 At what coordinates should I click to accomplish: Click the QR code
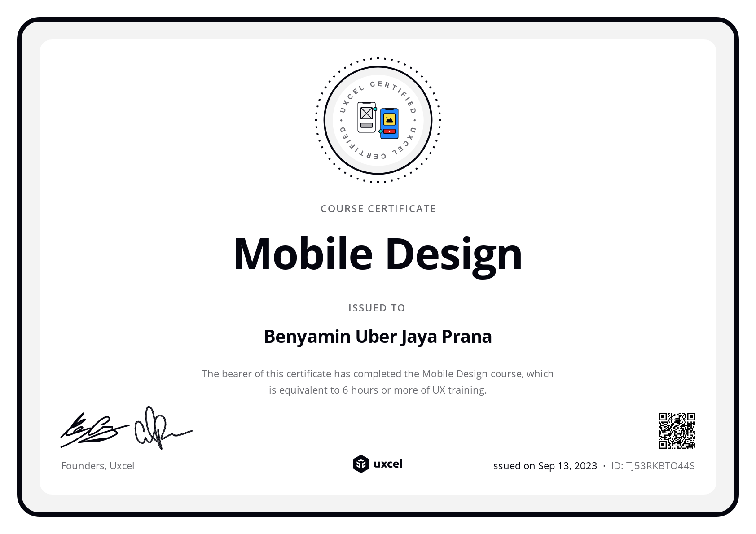[677, 431]
